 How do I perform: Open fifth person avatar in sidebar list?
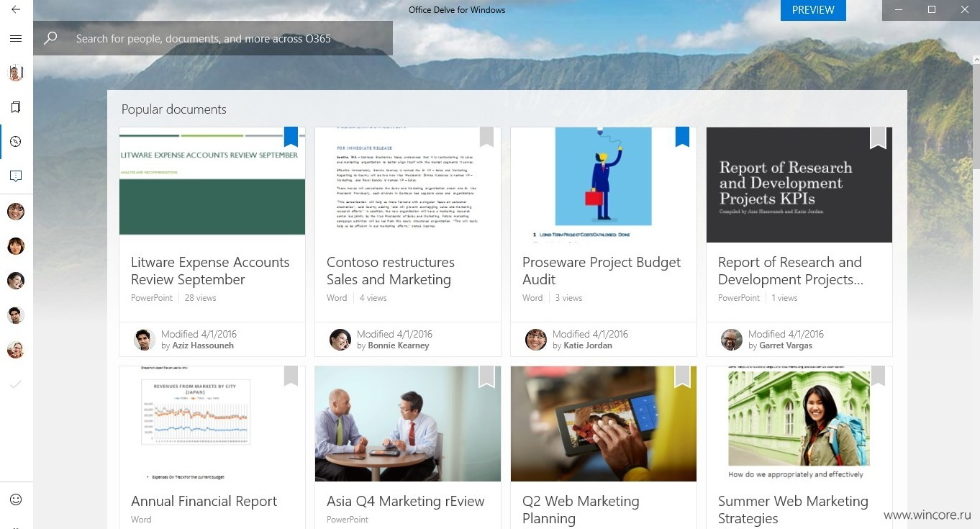tap(16, 350)
